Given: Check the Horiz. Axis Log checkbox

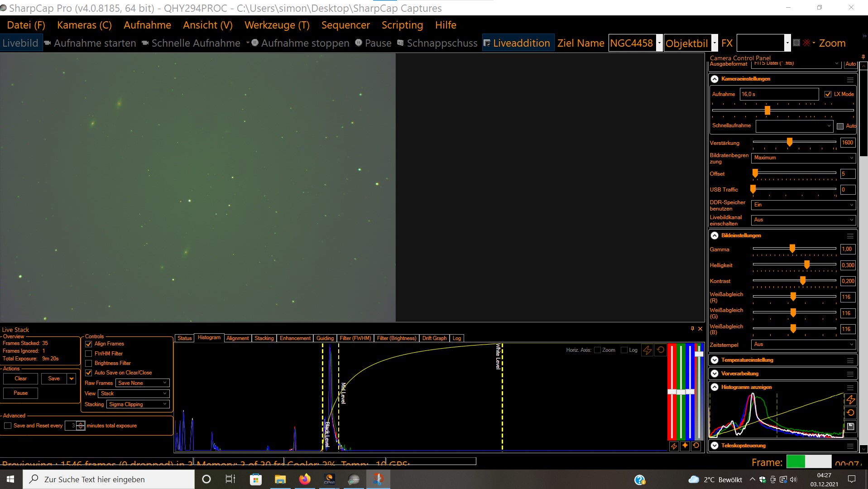Looking at the screenshot, I should point(624,350).
